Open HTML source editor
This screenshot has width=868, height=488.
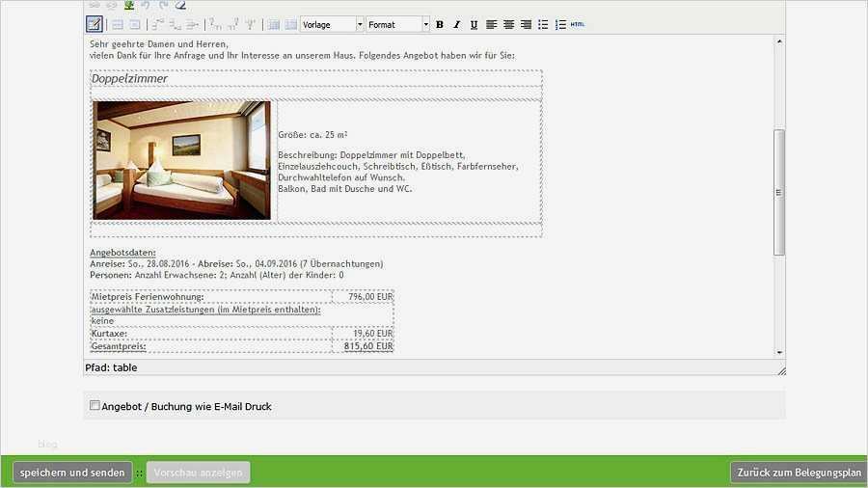coord(578,24)
